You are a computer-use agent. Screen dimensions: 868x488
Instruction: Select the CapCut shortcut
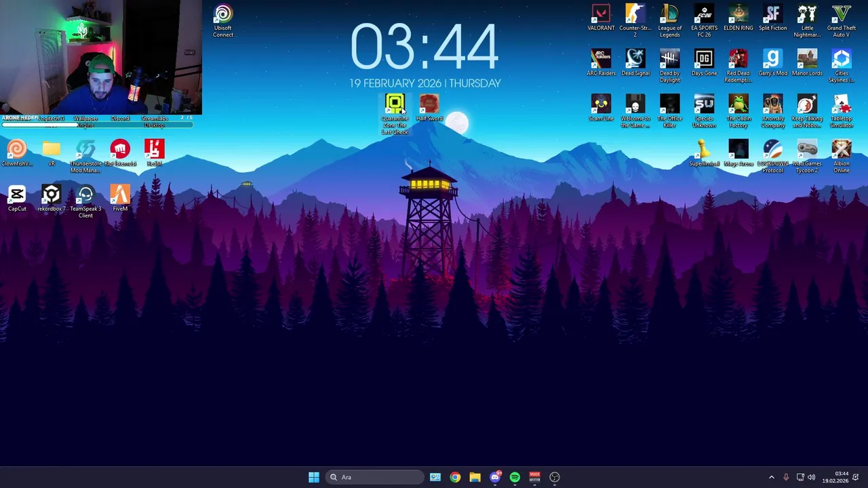point(17,199)
